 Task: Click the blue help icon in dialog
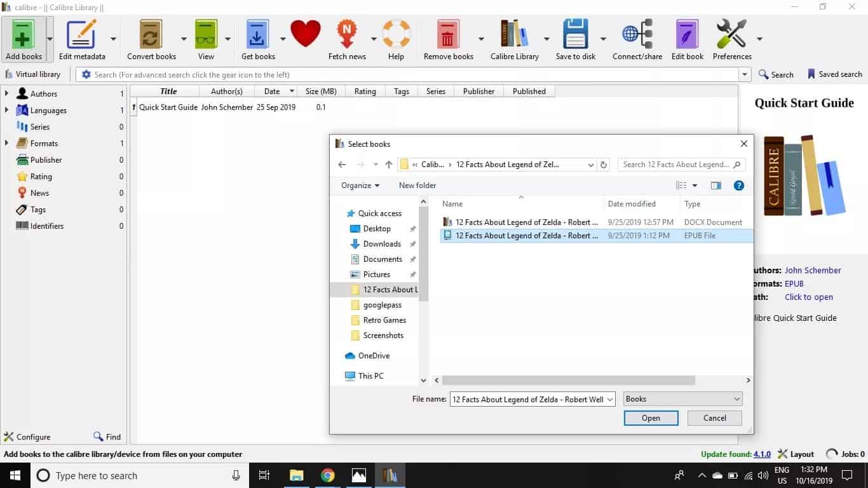[738, 186]
